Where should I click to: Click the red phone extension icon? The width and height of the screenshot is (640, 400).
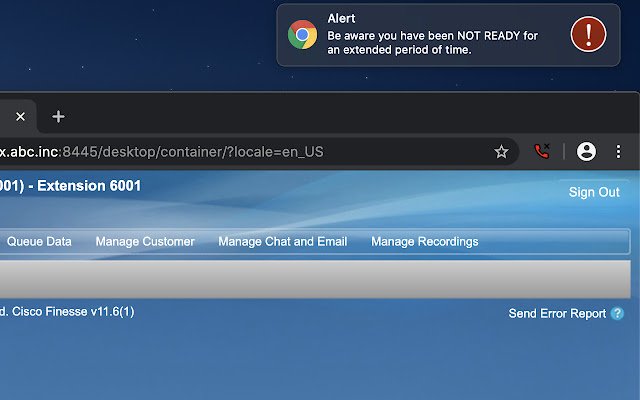click(542, 151)
